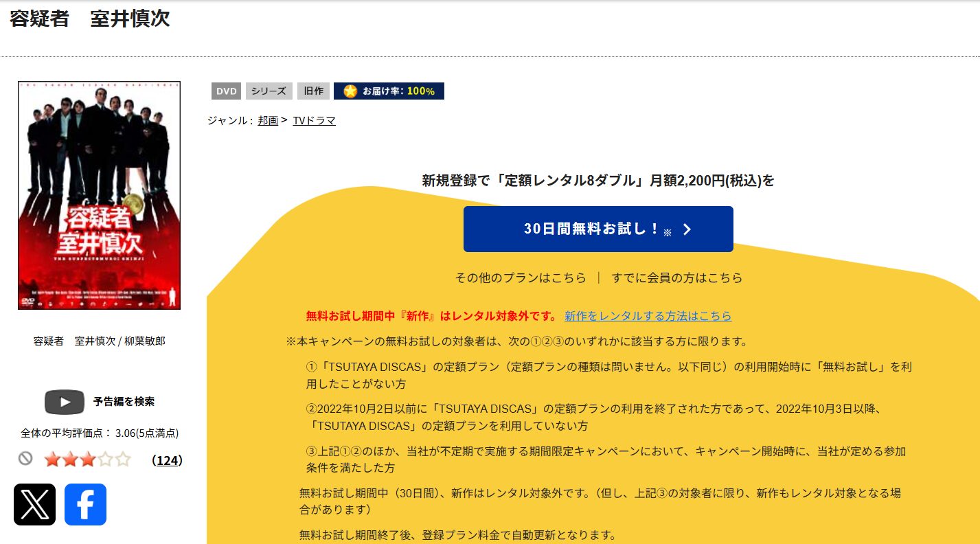Click the 旧作 tag
This screenshot has width=980, height=544.
(313, 91)
